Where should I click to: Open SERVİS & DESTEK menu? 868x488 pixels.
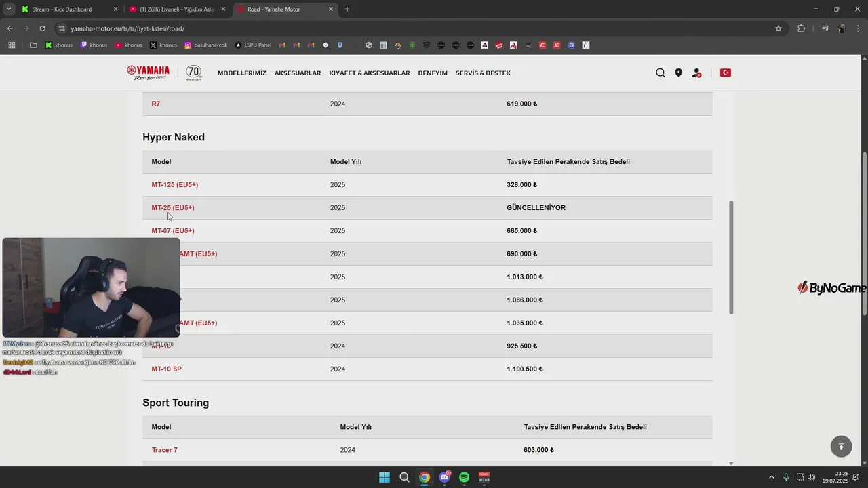pos(483,73)
